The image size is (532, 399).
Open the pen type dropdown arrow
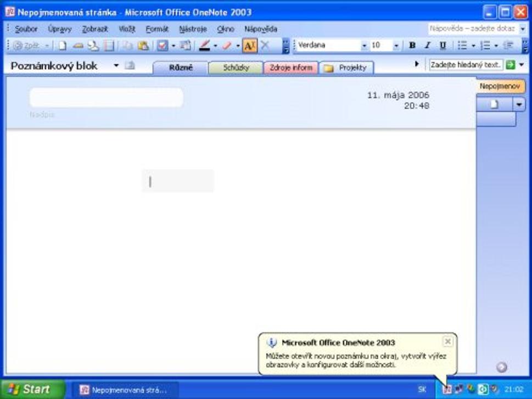pyautogui.click(x=215, y=46)
